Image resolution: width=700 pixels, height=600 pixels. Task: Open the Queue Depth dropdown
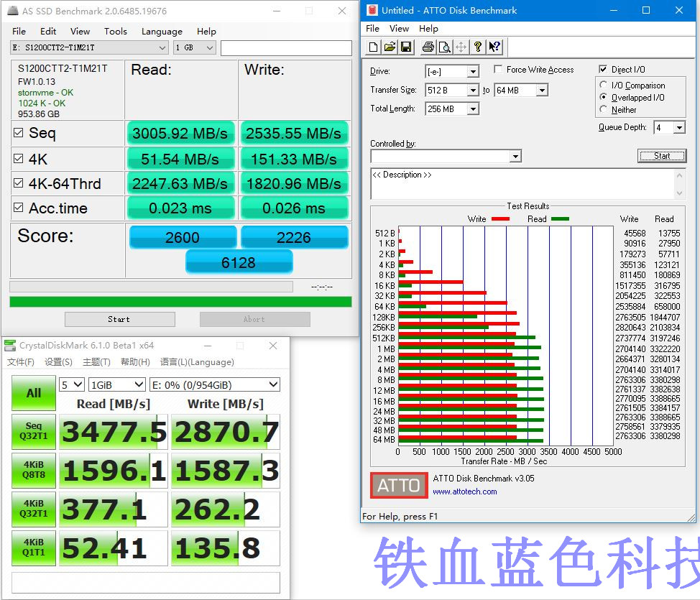point(678,127)
